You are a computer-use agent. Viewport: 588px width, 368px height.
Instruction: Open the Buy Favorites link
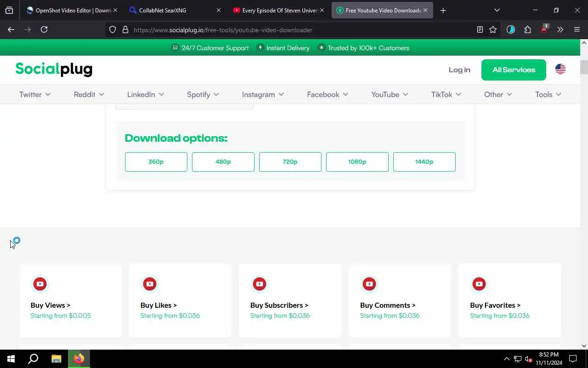click(495, 305)
